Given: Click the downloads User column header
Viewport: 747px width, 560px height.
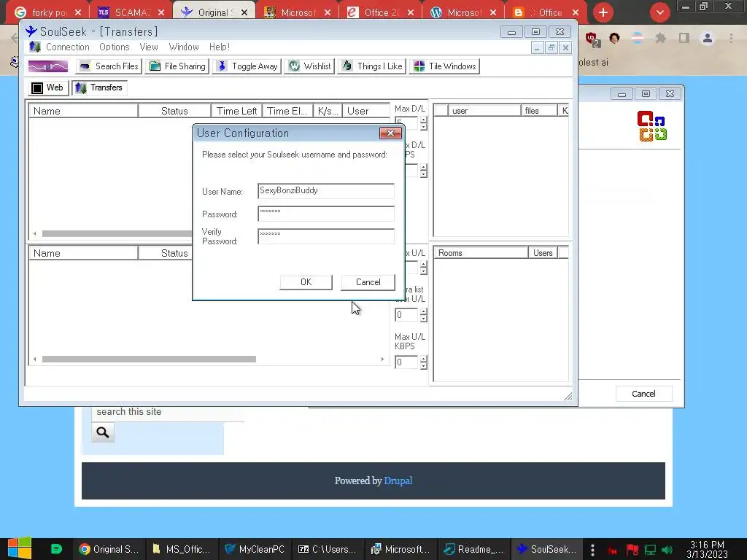Looking at the screenshot, I should (366, 111).
